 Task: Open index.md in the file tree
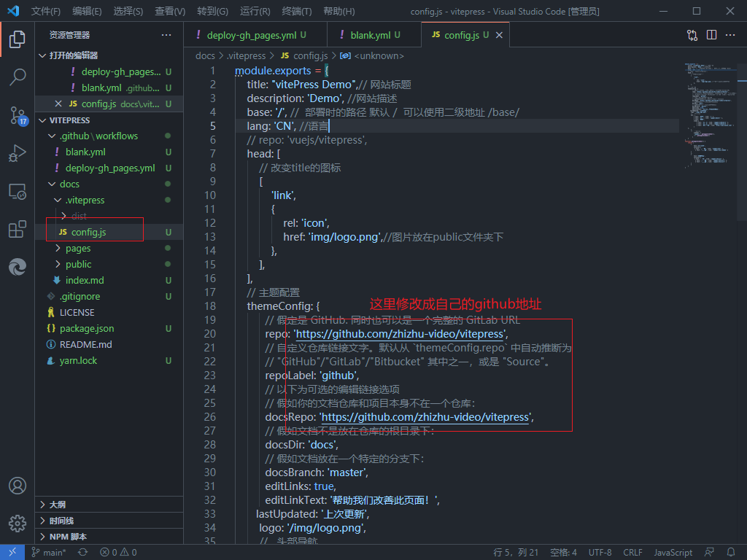(x=109, y=281)
